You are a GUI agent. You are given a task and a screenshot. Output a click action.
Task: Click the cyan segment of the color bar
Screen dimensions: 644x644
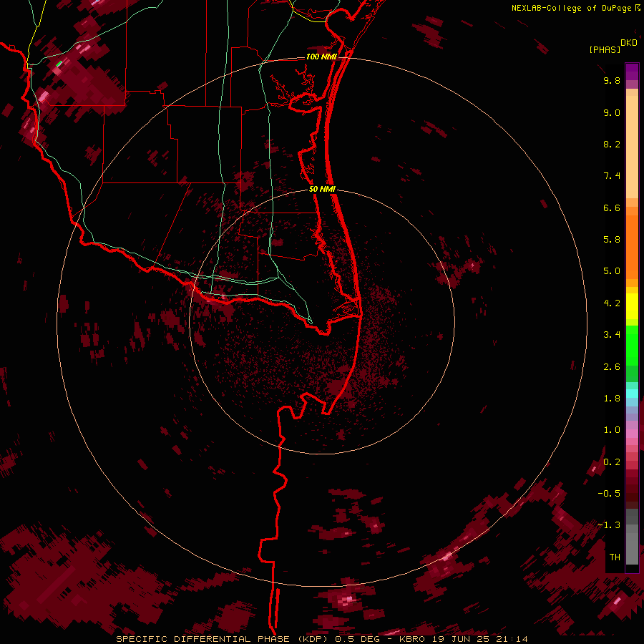632,394
